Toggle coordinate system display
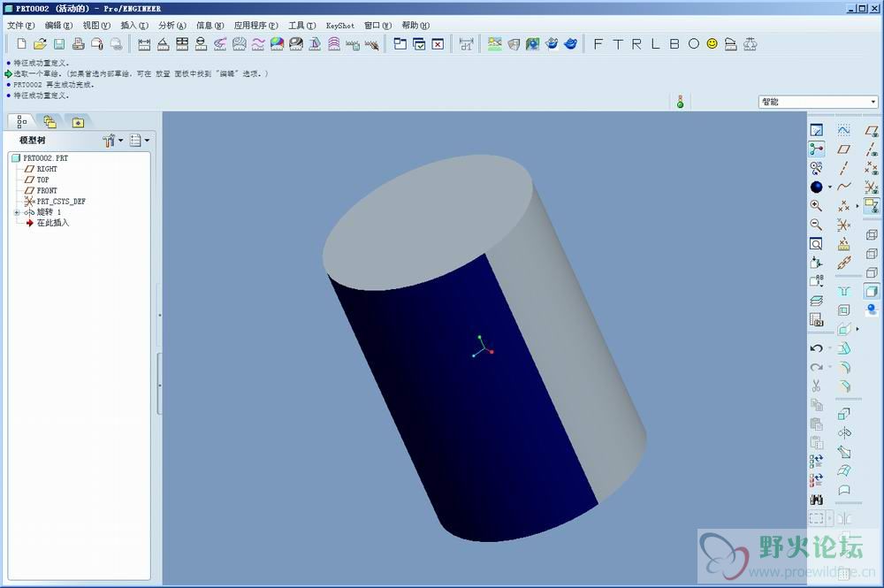884x588 pixels. pyautogui.click(x=872, y=187)
